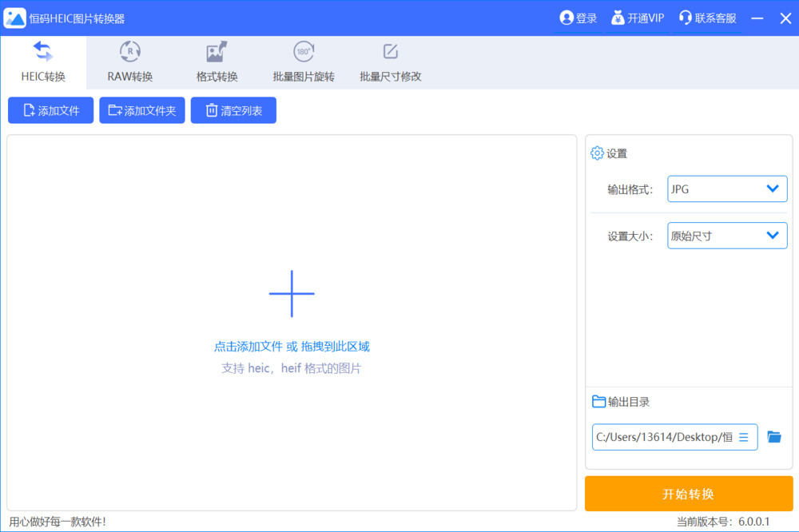The height and width of the screenshot is (532, 799).
Task: Click the 添加文件 button
Action: (x=51, y=110)
